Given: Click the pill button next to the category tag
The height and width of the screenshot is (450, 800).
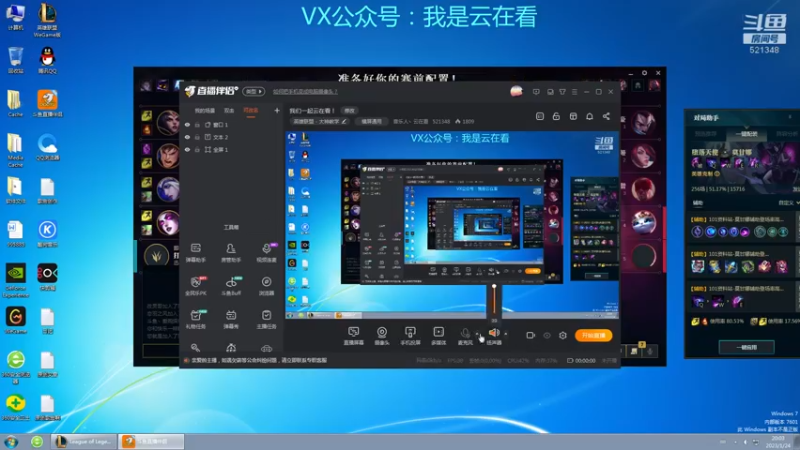Looking at the screenshot, I should tap(371, 121).
